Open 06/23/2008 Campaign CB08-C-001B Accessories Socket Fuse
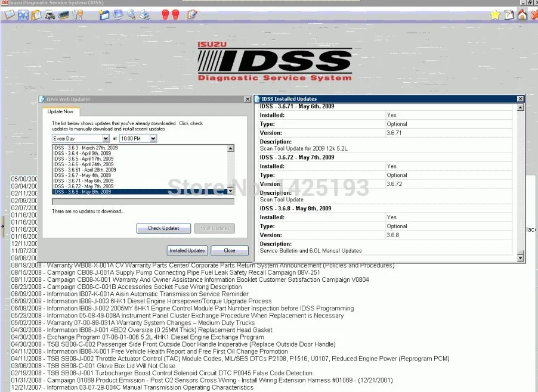Image resolution: width=538 pixels, height=392 pixels. pos(126,287)
